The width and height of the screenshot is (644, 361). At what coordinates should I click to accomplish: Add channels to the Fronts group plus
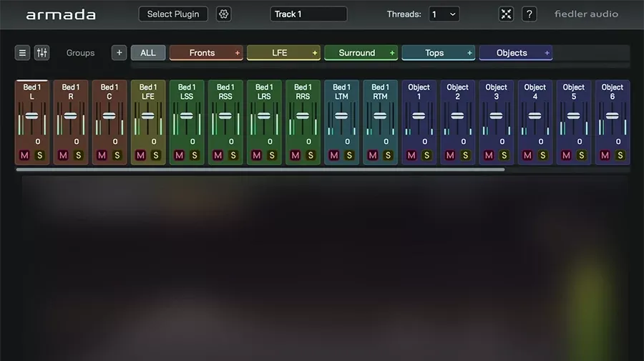237,53
